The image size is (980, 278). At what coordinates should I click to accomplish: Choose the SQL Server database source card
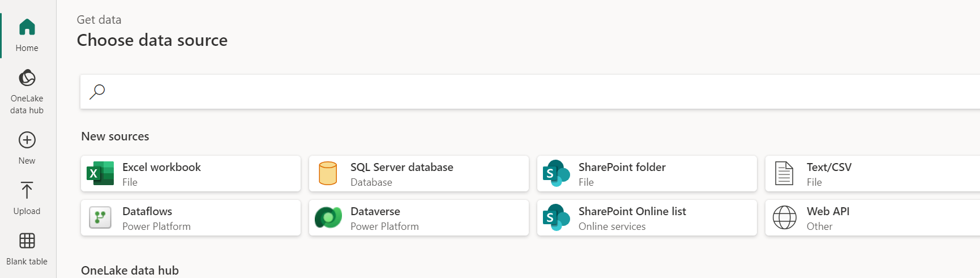click(419, 174)
